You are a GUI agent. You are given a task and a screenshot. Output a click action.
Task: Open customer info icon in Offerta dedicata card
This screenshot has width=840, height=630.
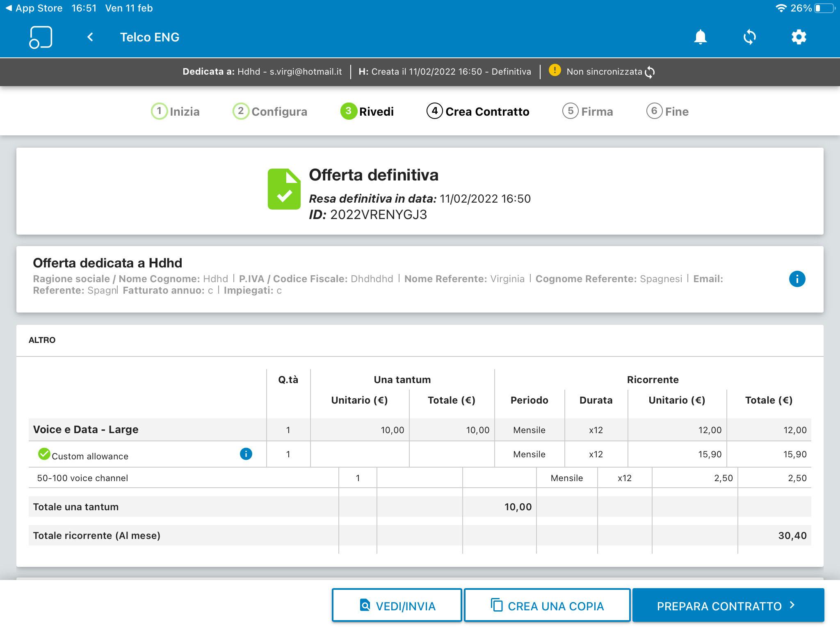797,279
